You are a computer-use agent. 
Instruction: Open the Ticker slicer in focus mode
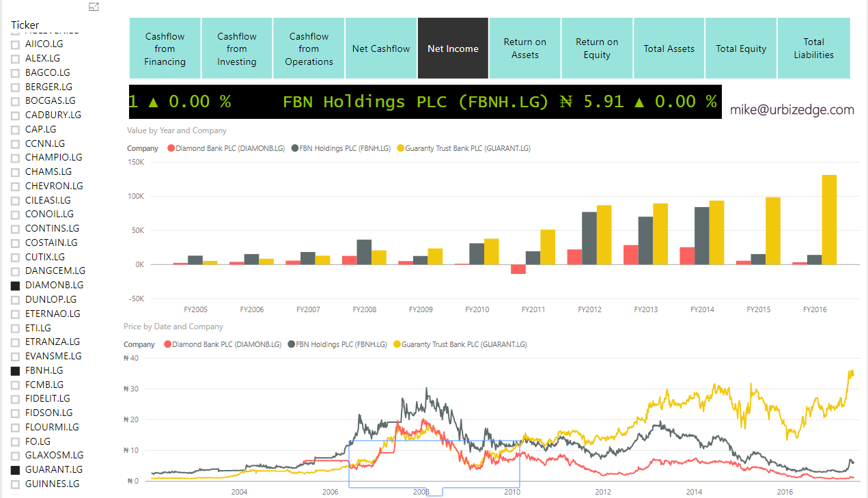pos(94,7)
